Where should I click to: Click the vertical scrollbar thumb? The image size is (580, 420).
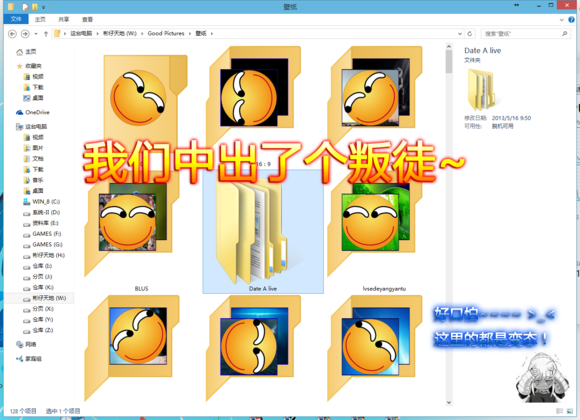449,62
